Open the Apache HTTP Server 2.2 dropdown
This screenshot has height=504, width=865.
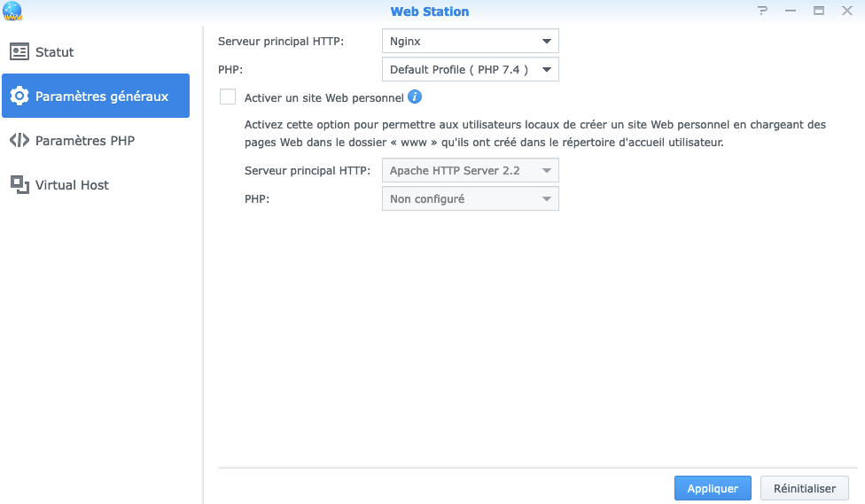[470, 170]
